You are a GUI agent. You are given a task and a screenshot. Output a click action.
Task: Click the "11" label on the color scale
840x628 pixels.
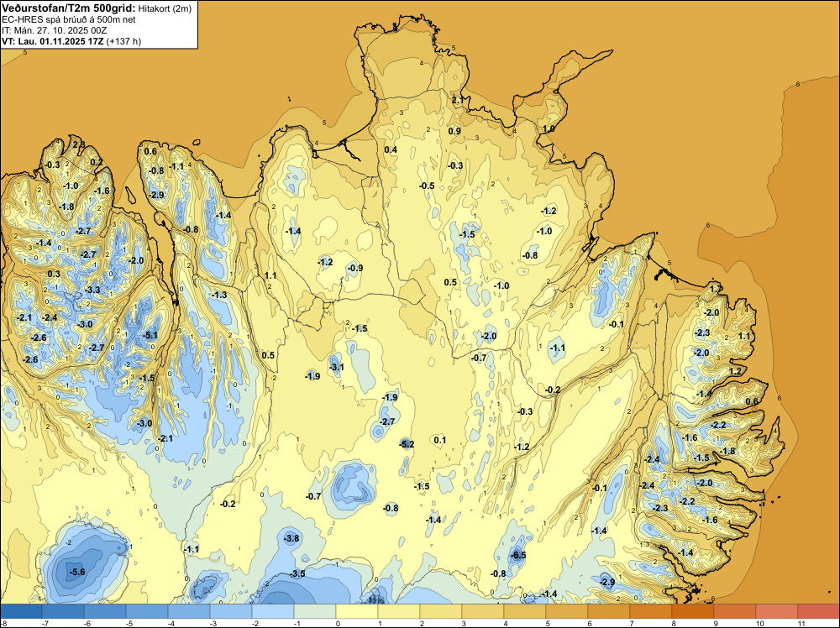pyautogui.click(x=801, y=623)
